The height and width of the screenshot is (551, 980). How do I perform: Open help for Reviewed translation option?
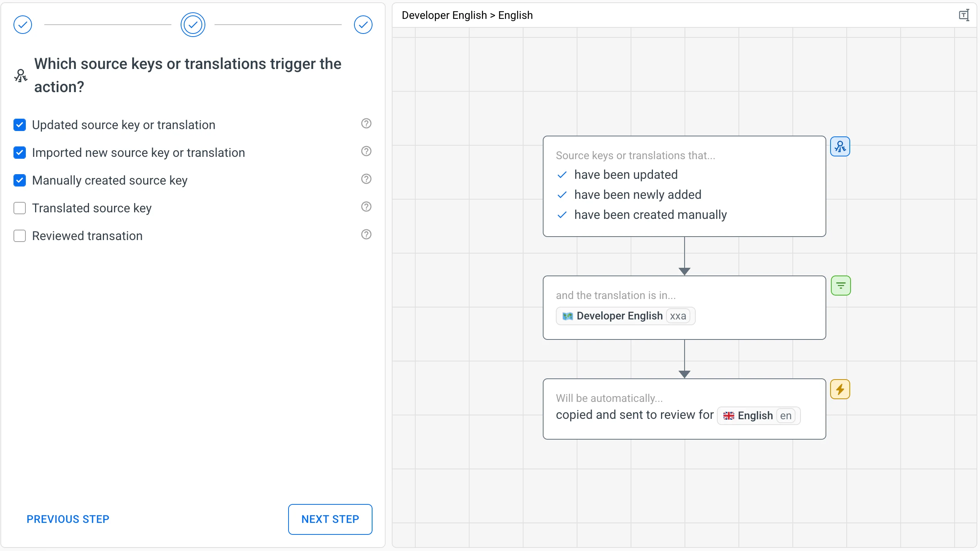click(366, 235)
